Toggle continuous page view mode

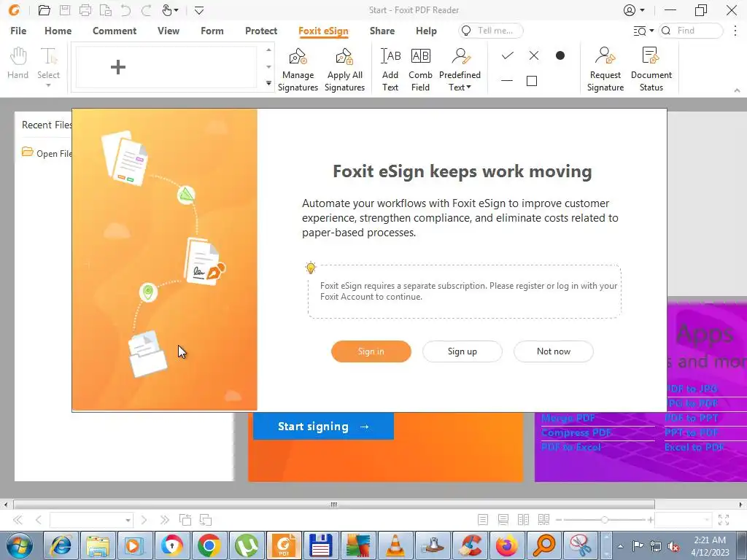[503, 520]
